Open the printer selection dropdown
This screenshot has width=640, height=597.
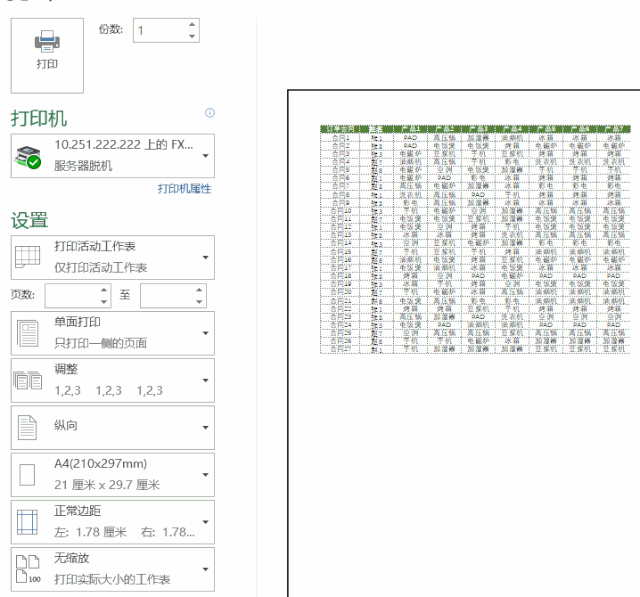pos(113,156)
